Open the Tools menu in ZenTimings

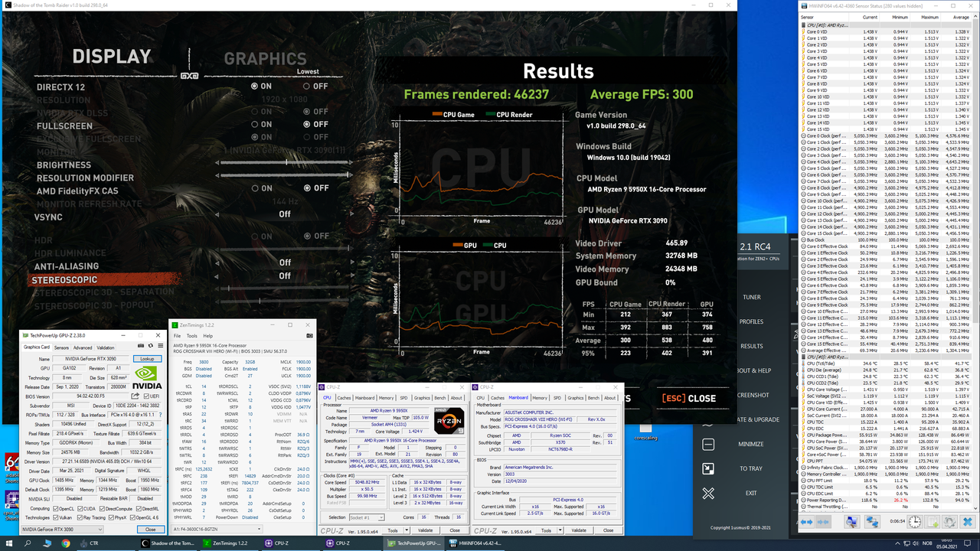[x=191, y=335]
